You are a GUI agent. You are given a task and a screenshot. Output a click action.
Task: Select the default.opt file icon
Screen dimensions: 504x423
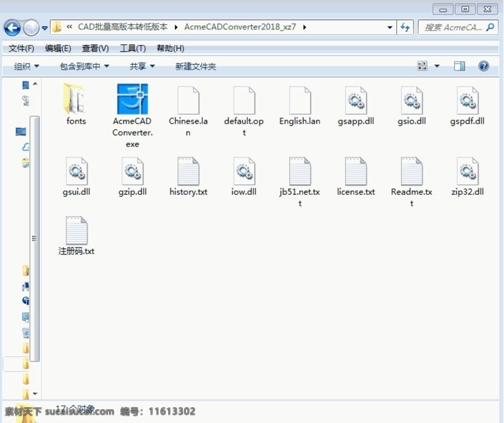click(244, 100)
